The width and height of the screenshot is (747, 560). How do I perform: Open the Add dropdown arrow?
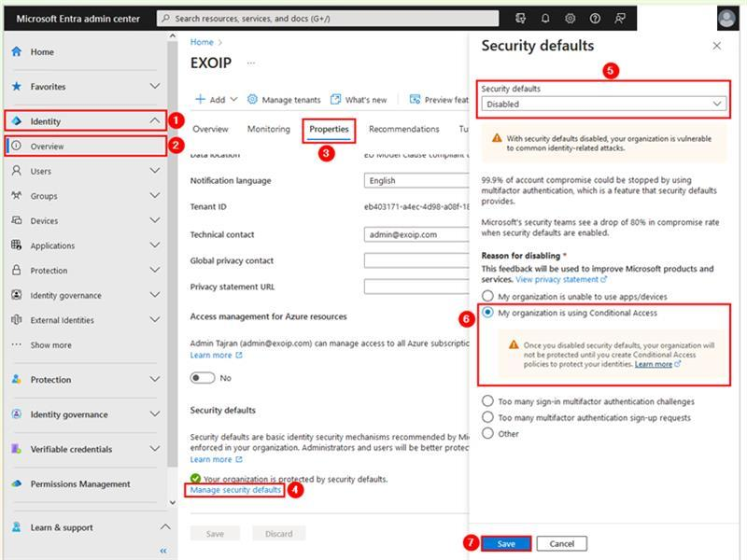click(234, 100)
